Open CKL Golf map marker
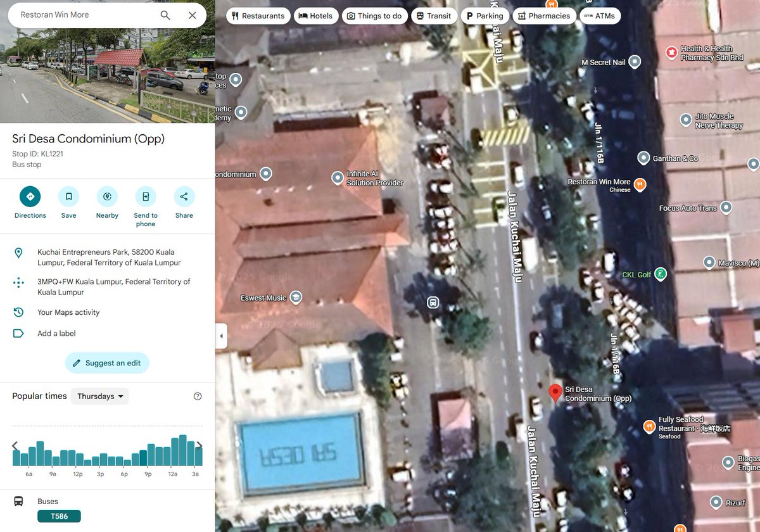This screenshot has height=532, width=760. [660, 274]
